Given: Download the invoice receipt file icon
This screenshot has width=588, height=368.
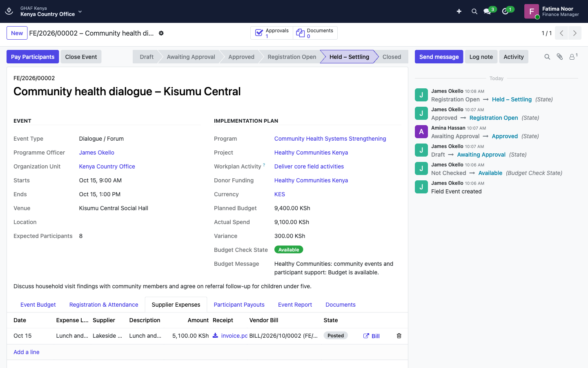Looking at the screenshot, I should (x=215, y=336).
